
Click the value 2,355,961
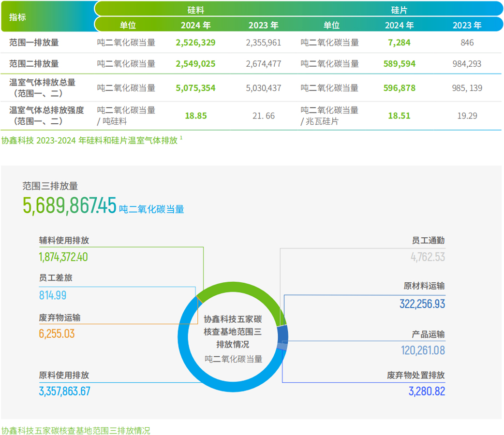[264, 43]
